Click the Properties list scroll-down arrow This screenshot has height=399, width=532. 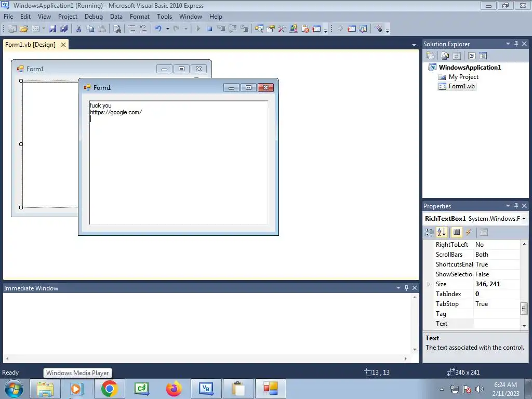(524, 326)
